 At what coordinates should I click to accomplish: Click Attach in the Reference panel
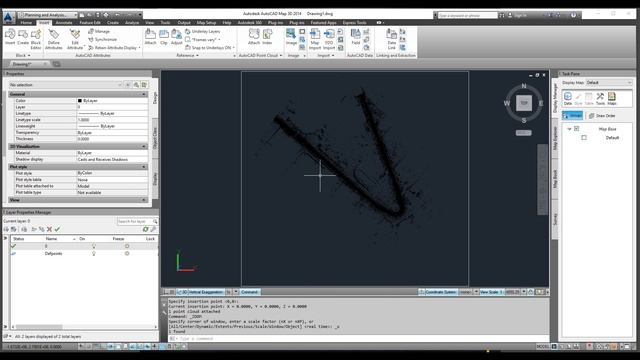(x=150, y=37)
